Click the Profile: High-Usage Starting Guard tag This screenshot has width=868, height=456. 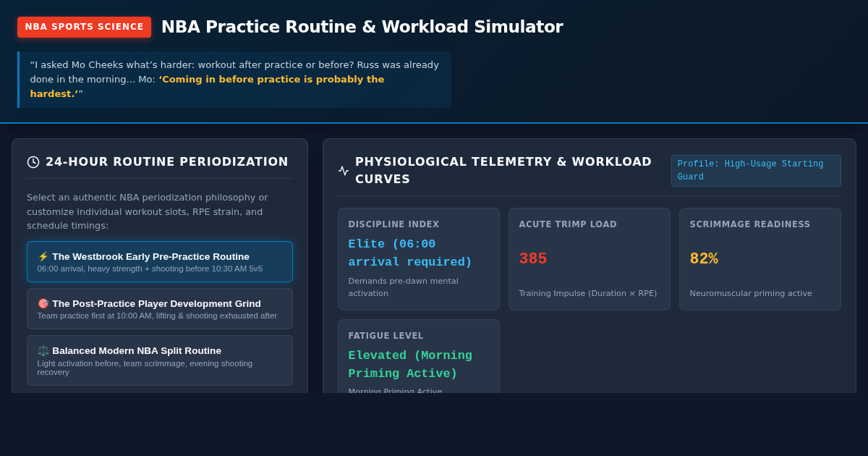click(x=756, y=171)
